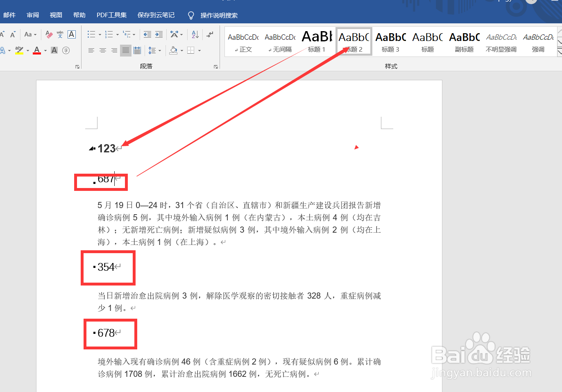Apply the 标题 2 style
This screenshot has width=562, height=392.
pyautogui.click(x=354, y=42)
